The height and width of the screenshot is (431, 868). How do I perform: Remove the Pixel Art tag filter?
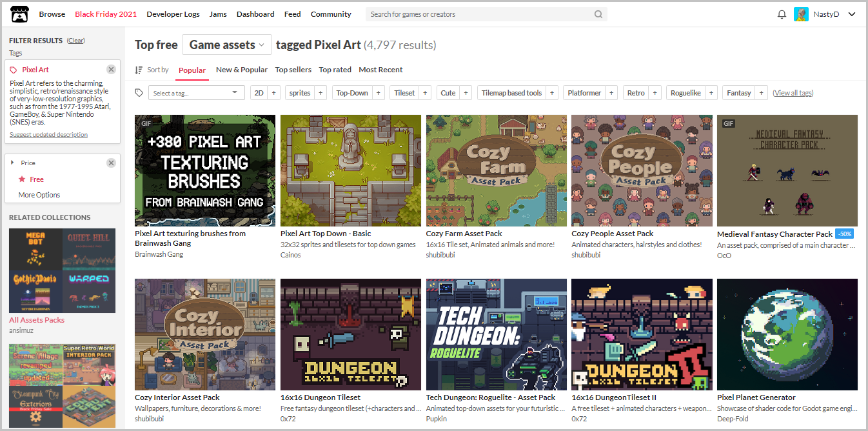111,70
